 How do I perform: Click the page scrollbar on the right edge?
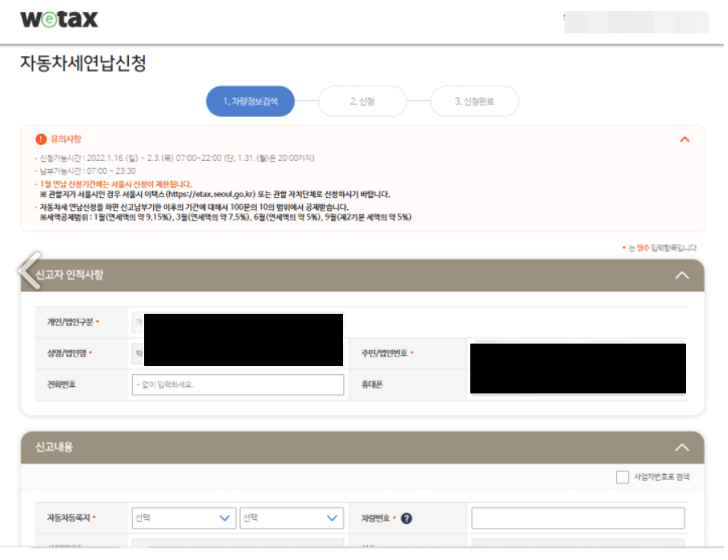point(722,280)
